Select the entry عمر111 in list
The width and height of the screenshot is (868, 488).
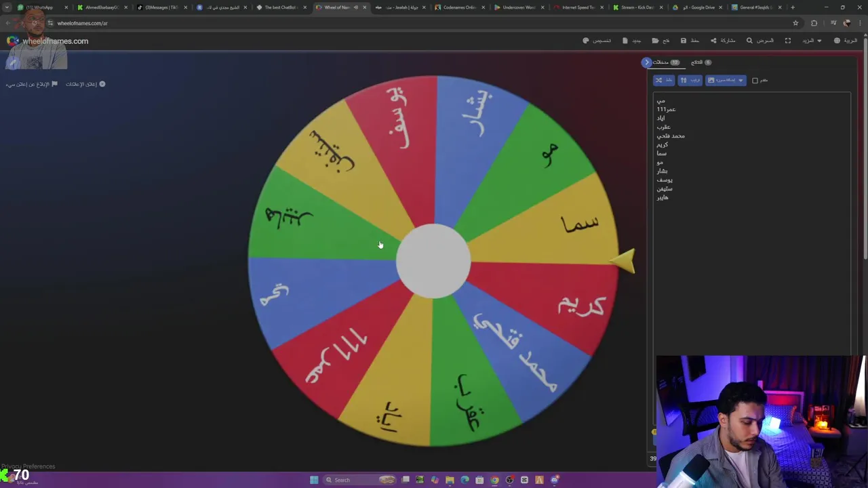pos(666,109)
